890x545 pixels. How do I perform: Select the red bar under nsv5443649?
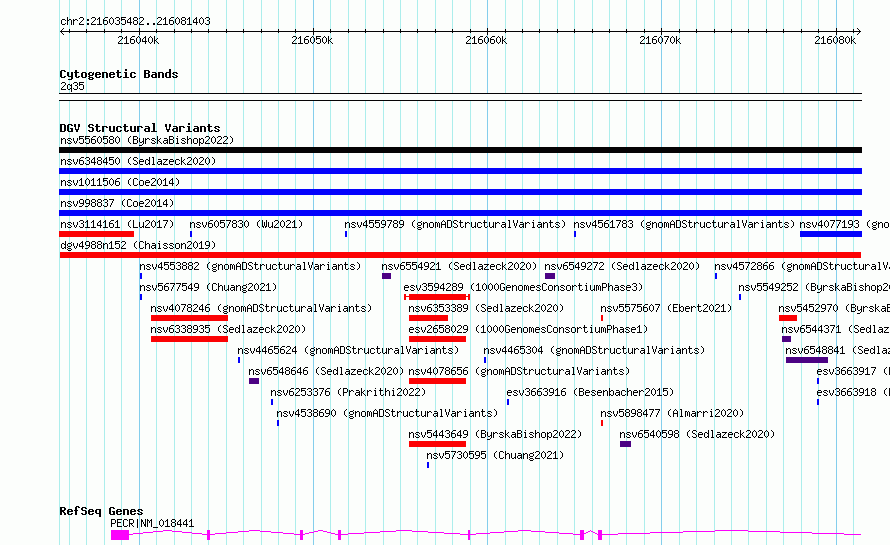pos(438,444)
